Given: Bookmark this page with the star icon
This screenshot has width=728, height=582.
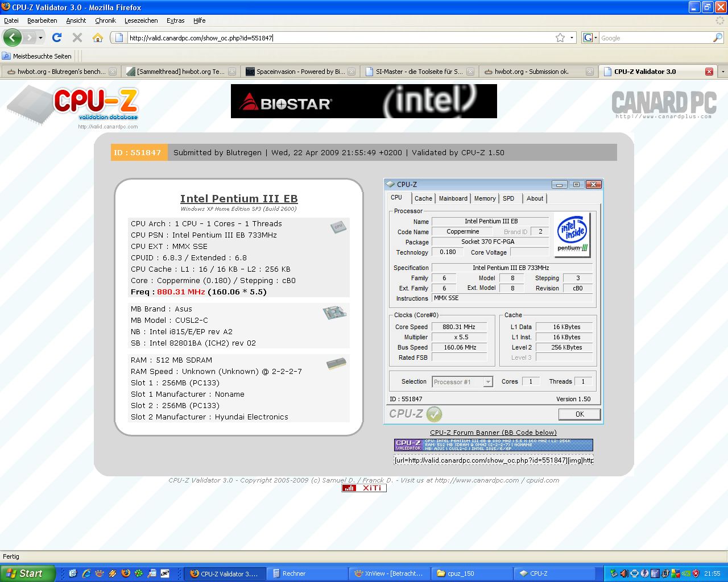Looking at the screenshot, I should (560, 38).
